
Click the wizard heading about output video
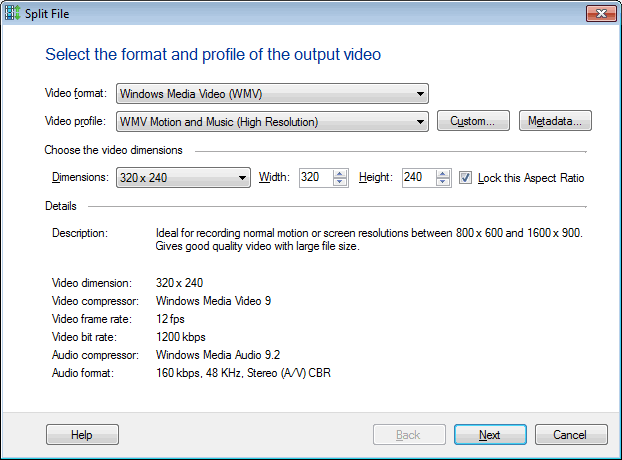[x=213, y=54]
